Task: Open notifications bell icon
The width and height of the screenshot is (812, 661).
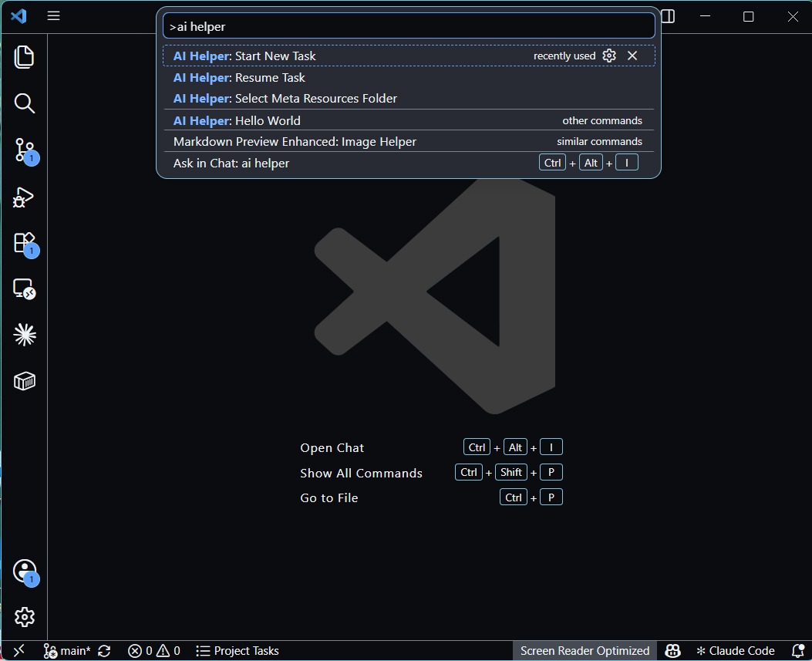Action: (x=798, y=651)
